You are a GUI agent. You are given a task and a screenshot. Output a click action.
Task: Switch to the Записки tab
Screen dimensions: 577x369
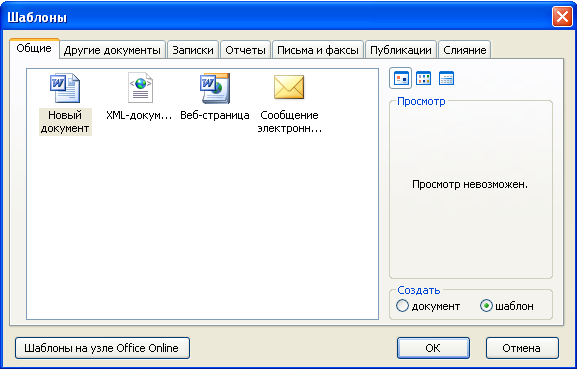[x=193, y=50]
